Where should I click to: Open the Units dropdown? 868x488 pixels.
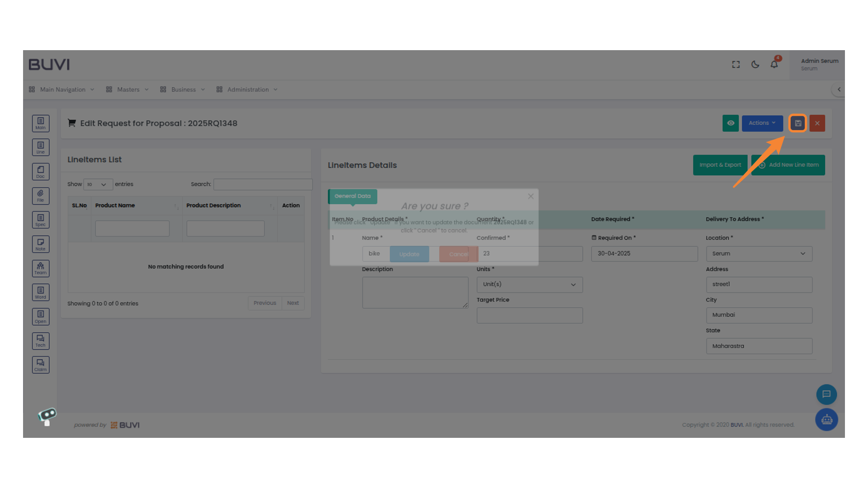(529, 285)
